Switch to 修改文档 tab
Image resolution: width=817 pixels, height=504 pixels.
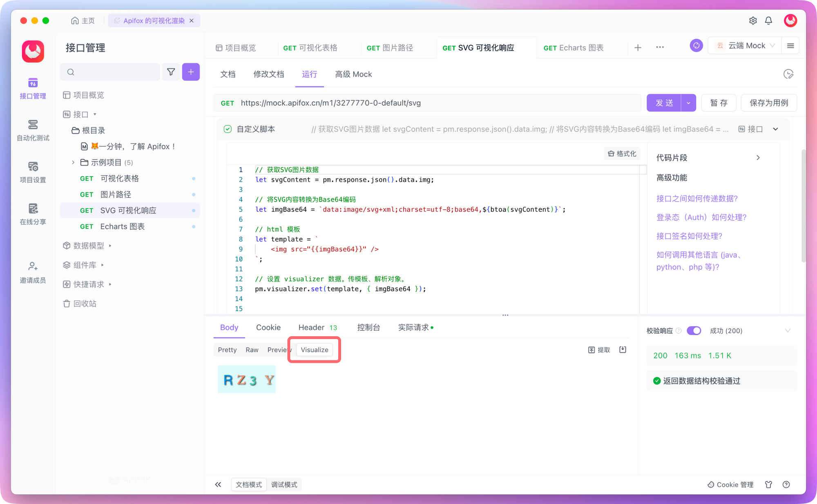click(268, 74)
